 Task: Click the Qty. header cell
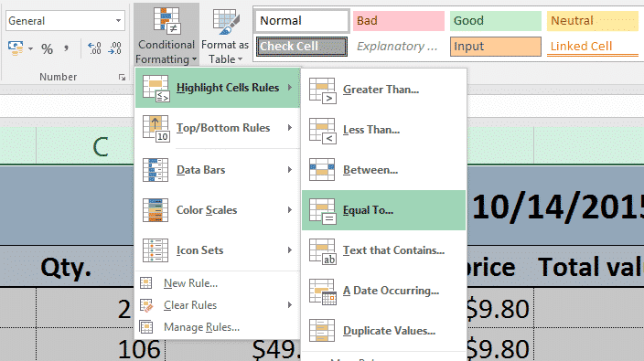pos(66,267)
